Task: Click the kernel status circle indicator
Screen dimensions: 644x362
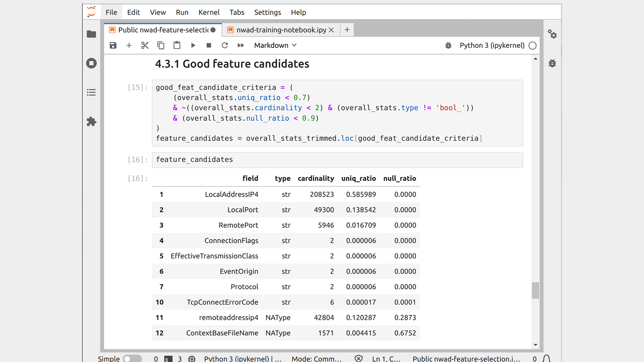Action: coord(532,46)
